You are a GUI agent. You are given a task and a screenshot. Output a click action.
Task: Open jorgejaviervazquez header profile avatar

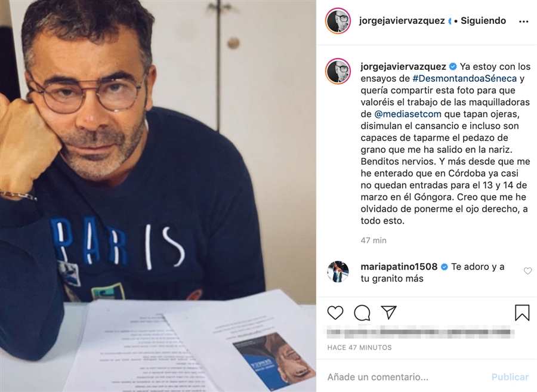(338, 21)
